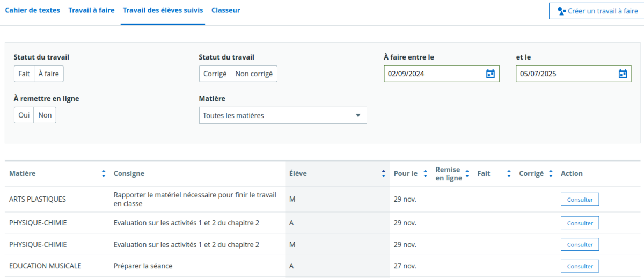Sort table by Élève column arrows
644x278 pixels.
coord(383,174)
